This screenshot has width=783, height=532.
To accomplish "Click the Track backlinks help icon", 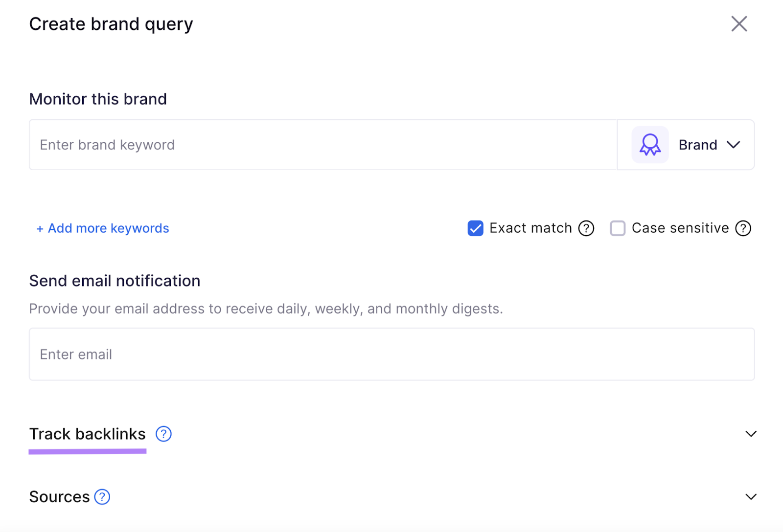I will pyautogui.click(x=163, y=434).
